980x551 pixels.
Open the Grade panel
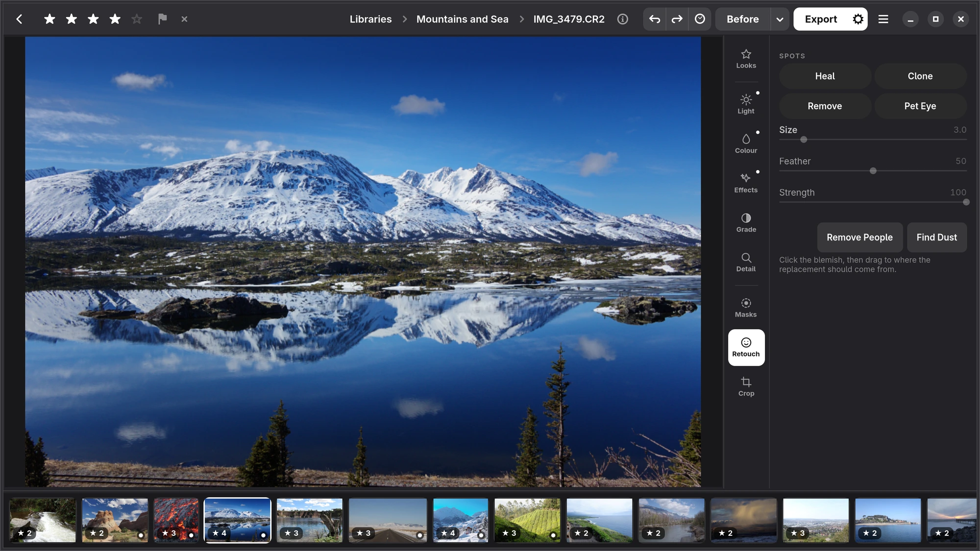click(x=746, y=223)
